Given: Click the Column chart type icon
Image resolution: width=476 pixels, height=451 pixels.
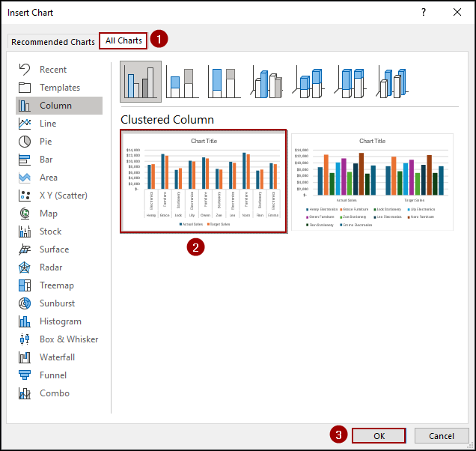Looking at the screenshot, I should click(x=25, y=106).
